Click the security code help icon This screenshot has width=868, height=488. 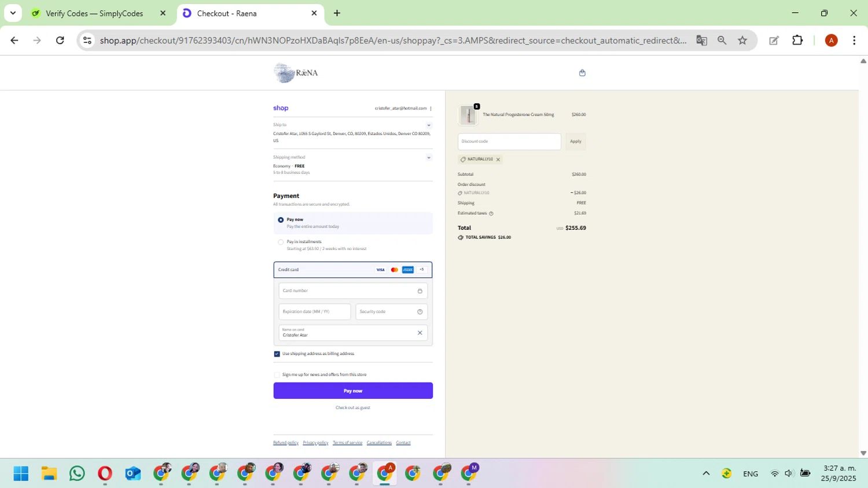(420, 311)
